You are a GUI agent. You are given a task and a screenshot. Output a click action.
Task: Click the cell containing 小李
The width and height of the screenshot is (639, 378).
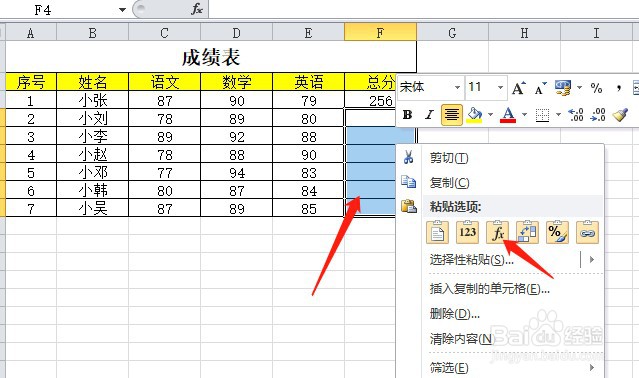(x=93, y=136)
